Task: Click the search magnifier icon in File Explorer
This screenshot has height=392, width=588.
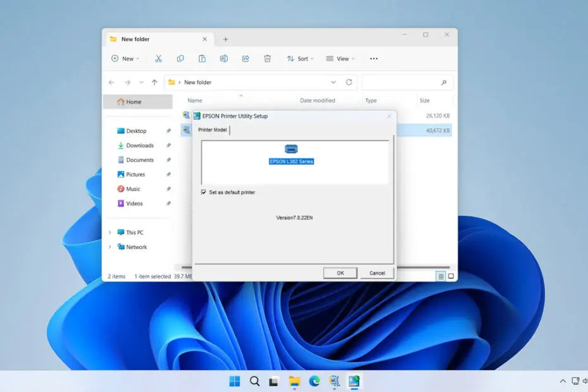Action: pos(444,83)
